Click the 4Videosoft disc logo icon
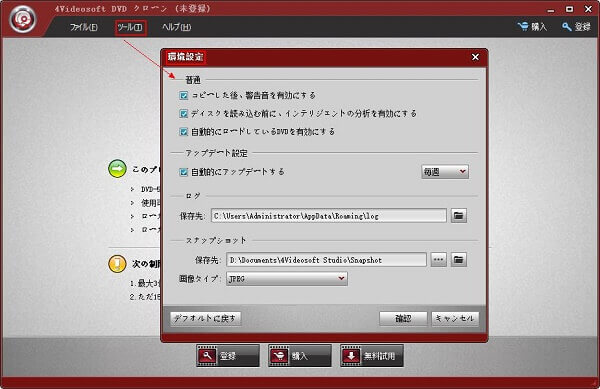Screen dimensions: 600x389 click(23, 19)
